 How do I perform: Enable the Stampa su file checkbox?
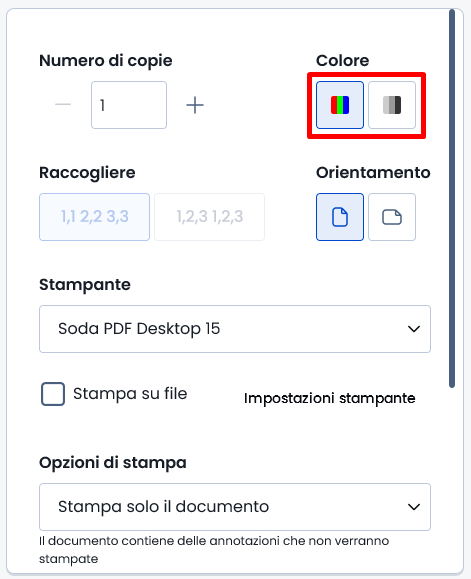tap(53, 394)
